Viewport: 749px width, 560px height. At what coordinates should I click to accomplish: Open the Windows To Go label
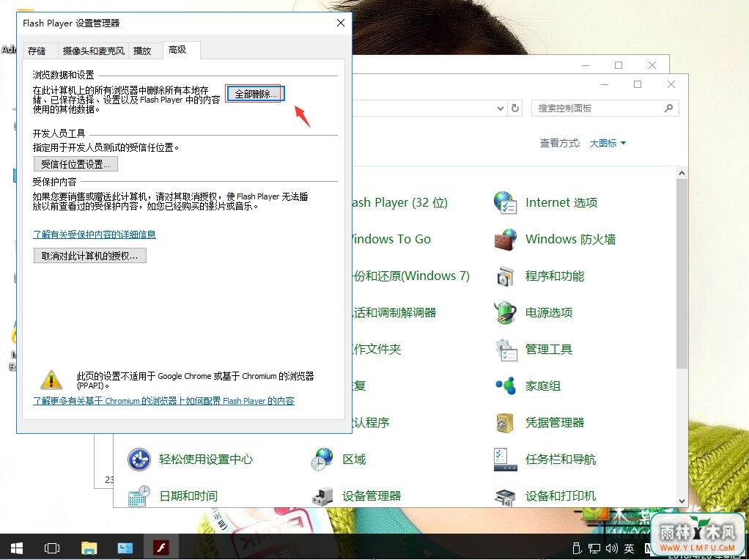[x=391, y=240]
